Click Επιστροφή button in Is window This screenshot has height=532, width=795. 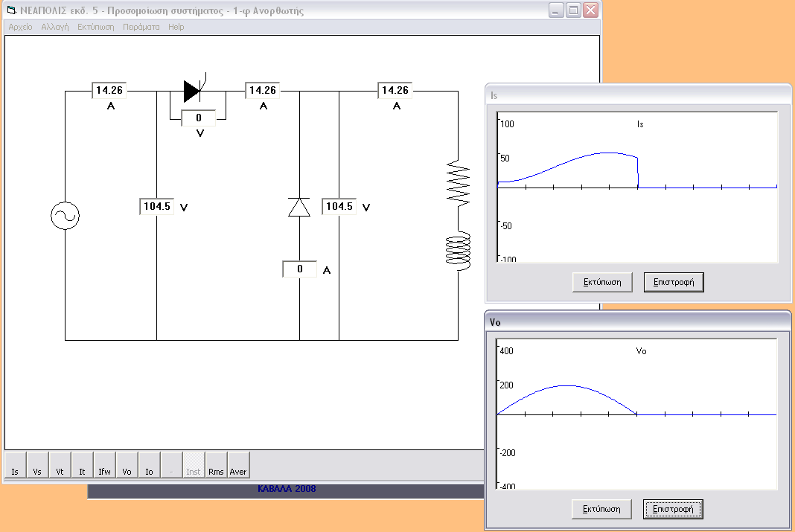click(674, 282)
